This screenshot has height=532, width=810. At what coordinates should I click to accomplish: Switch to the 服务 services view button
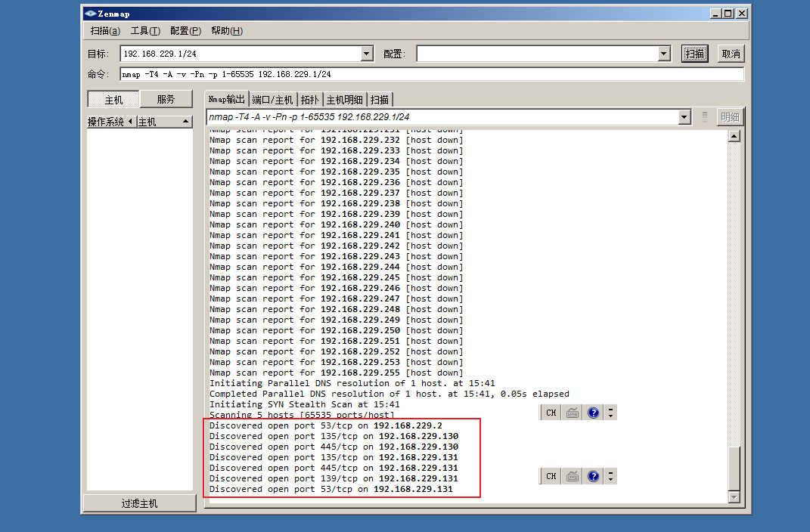coord(166,99)
